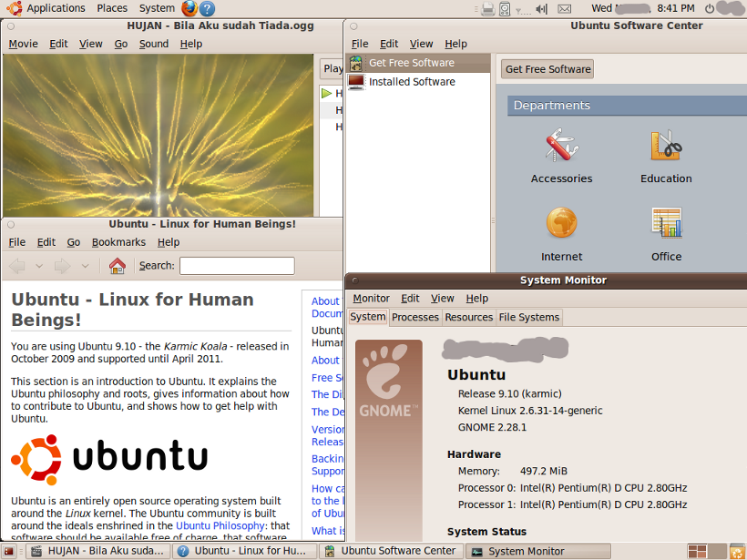Open Go menu in movie player
747x560 pixels.
point(121,44)
